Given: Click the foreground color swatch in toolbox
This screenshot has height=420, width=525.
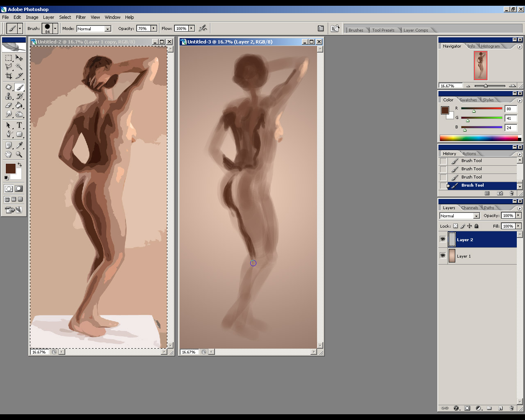Looking at the screenshot, I should point(10,168).
